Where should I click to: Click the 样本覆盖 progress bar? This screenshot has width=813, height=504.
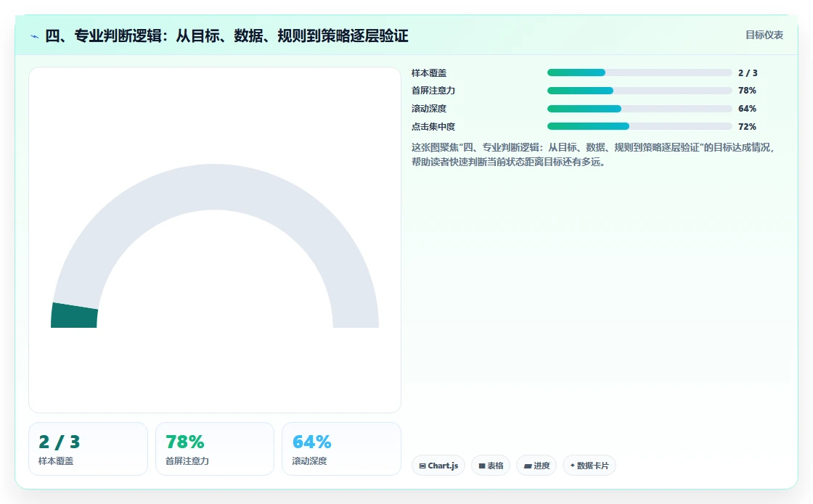point(640,73)
